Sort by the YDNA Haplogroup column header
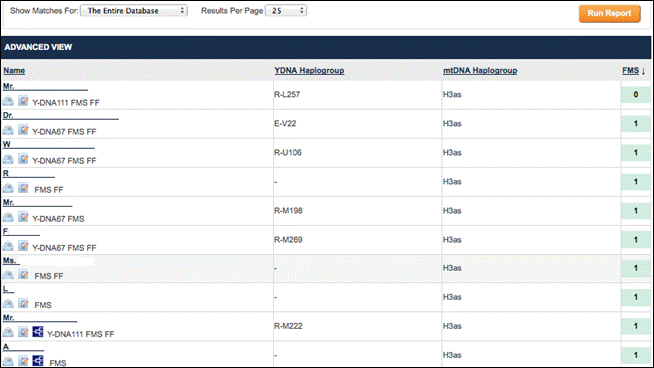Screen dimensions: 654x368 coord(309,71)
